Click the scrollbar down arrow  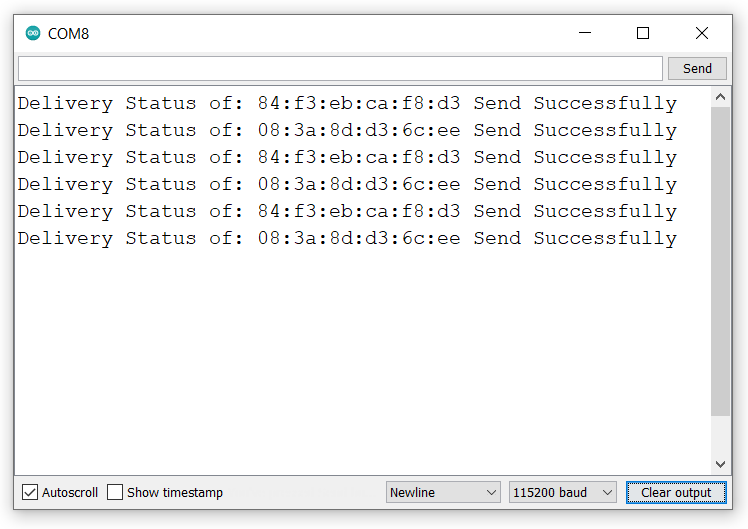[x=720, y=465]
